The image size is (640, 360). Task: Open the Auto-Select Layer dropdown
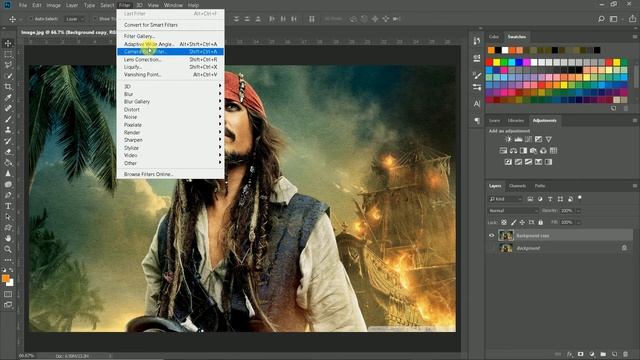point(75,19)
